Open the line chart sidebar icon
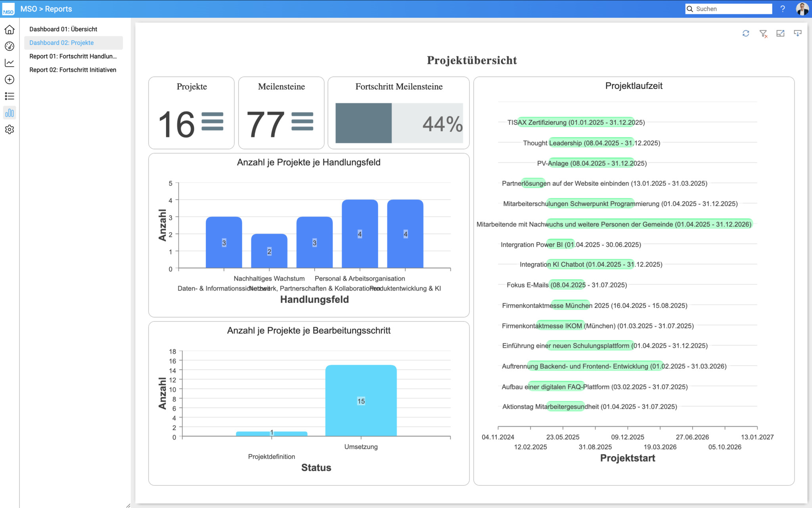The width and height of the screenshot is (812, 508). point(10,63)
